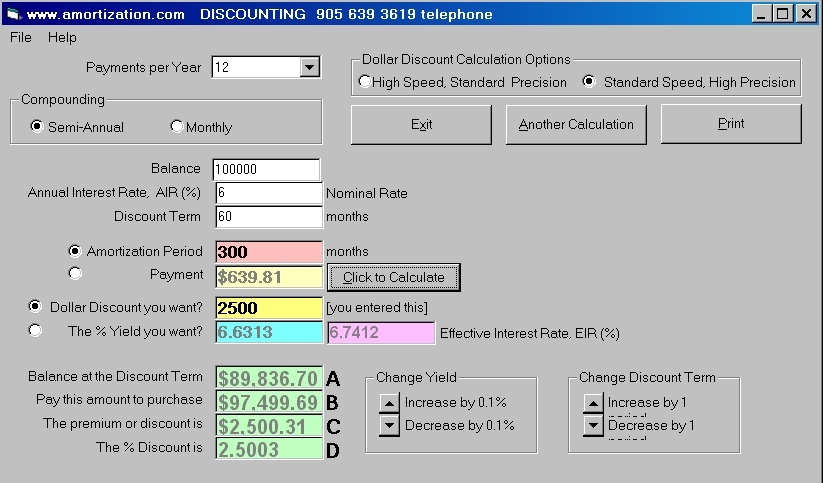
Task: Click the Balance input field
Action: point(266,169)
